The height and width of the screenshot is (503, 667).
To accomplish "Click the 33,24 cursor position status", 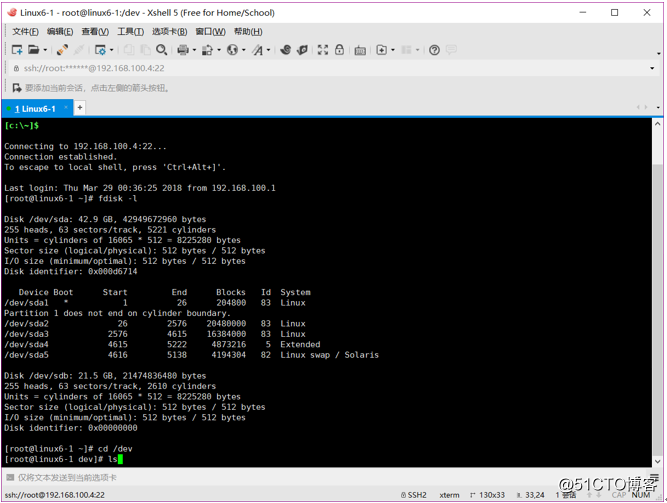I will 530,495.
